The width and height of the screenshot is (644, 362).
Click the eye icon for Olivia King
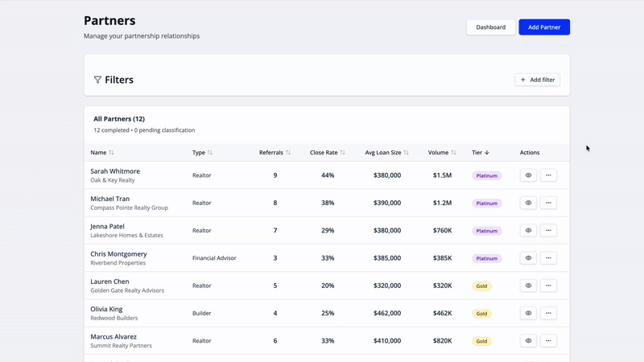[528, 314]
